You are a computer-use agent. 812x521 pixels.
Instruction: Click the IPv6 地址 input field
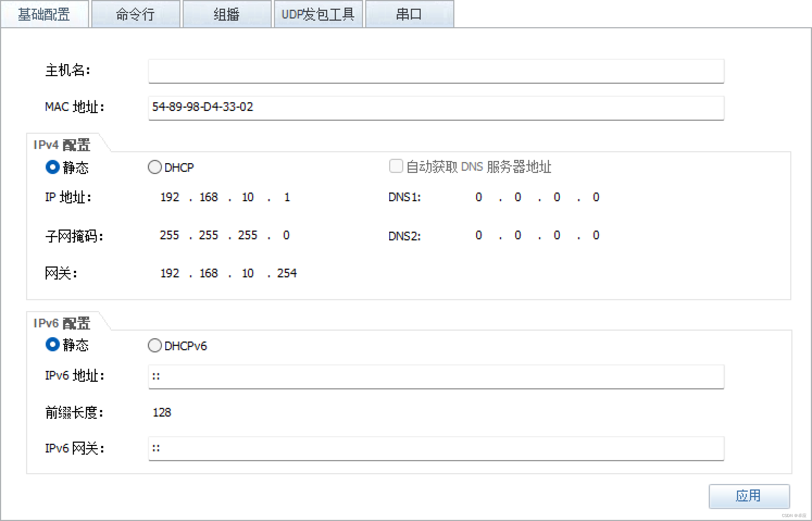tap(436, 377)
